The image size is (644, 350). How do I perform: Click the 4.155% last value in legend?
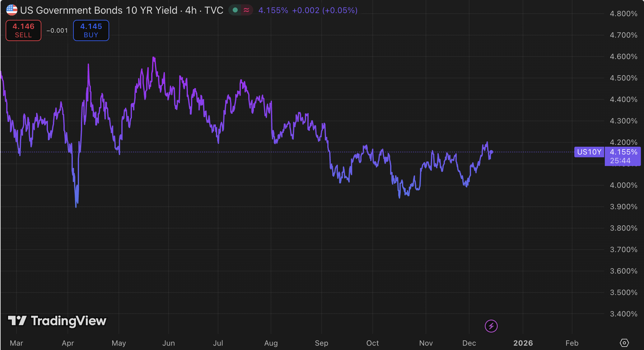pos(273,10)
